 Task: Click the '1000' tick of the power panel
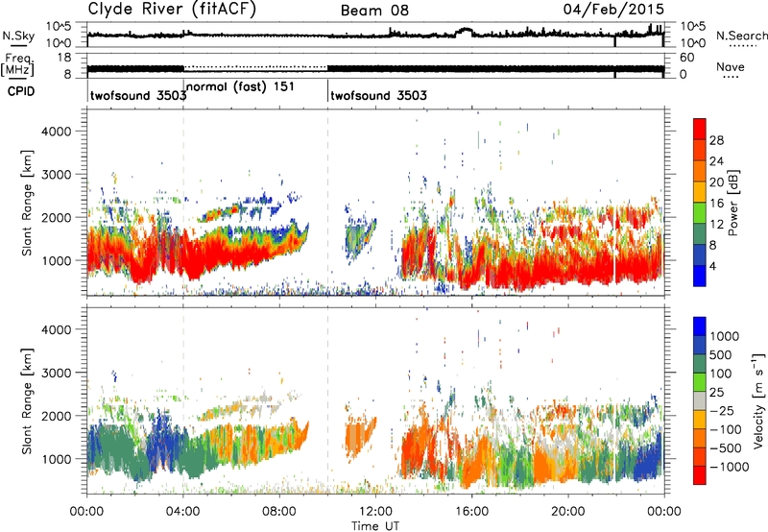coord(56,260)
